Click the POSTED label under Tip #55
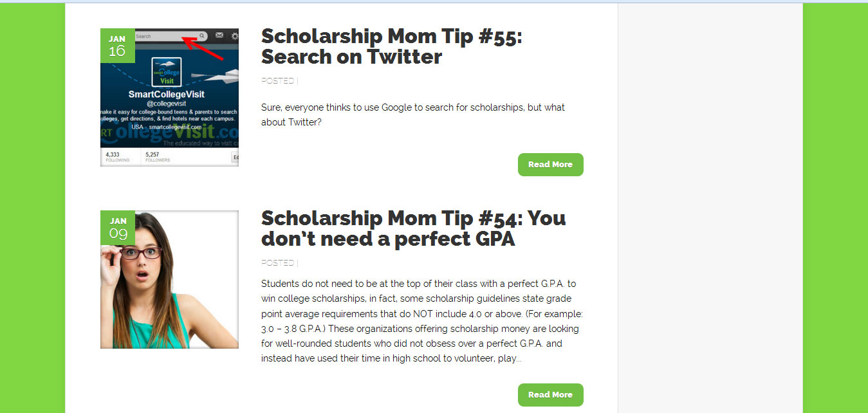This screenshot has height=413, width=868. [x=278, y=81]
